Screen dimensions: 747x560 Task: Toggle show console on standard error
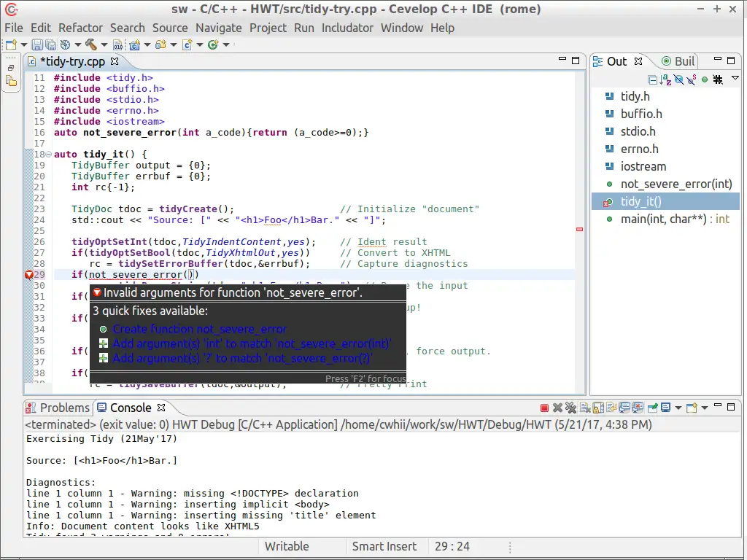(x=638, y=408)
